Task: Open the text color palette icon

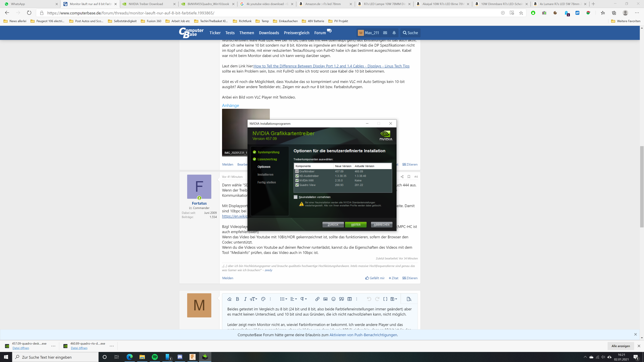Action: click(263, 299)
